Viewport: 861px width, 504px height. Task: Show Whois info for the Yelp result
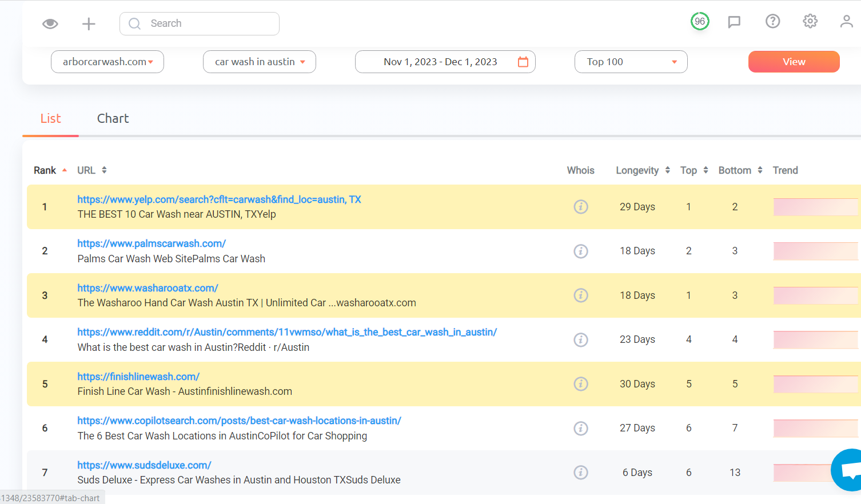581,207
